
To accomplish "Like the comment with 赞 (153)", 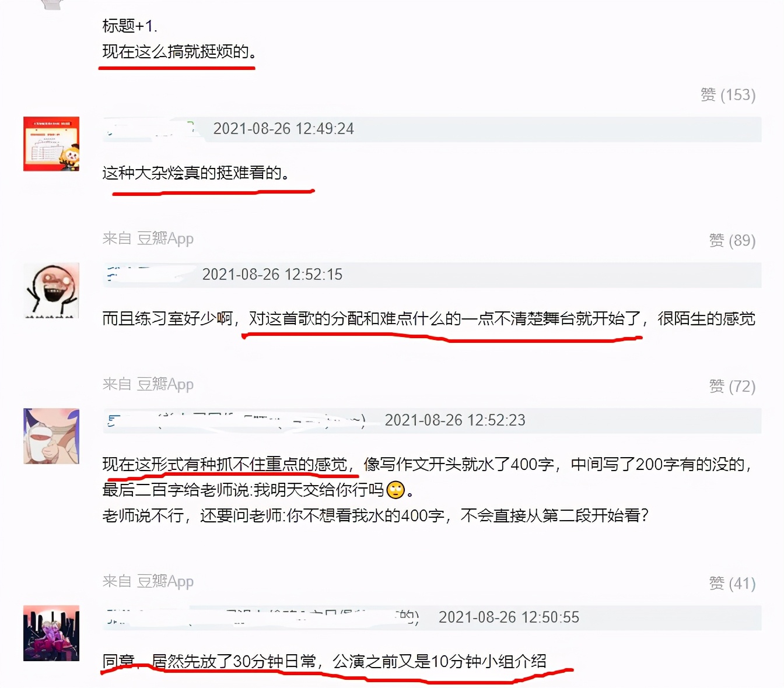I will click(x=728, y=94).
